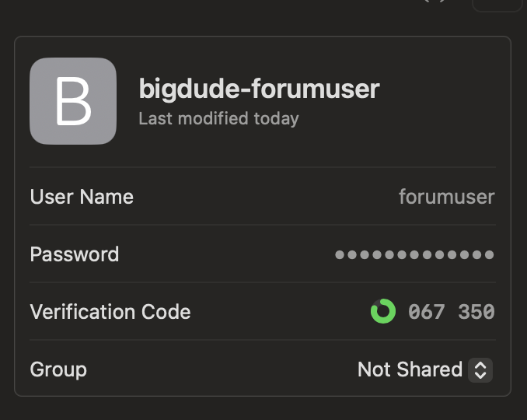Click the partially visible top-right button
Viewport: 527px width, 420px height.
point(497,5)
